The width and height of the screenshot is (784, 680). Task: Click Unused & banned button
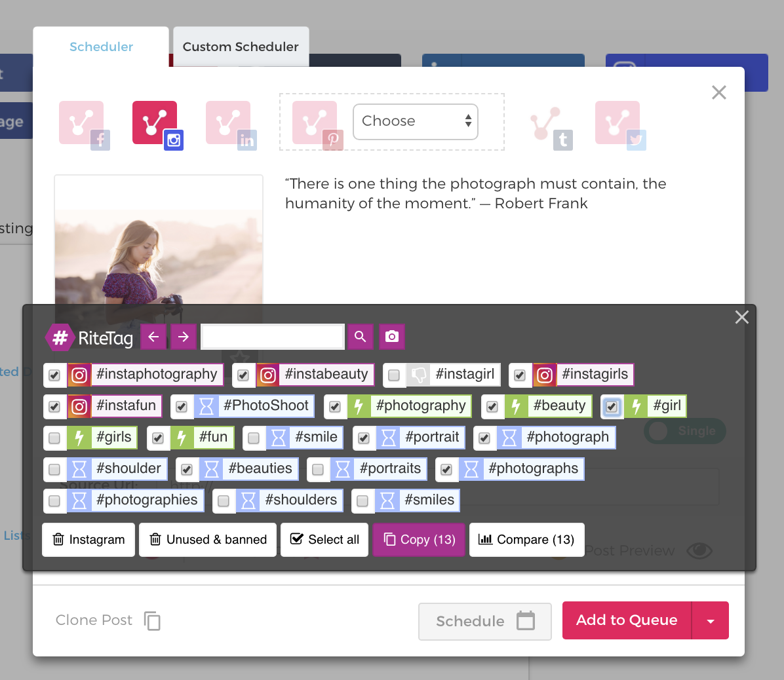coord(208,540)
